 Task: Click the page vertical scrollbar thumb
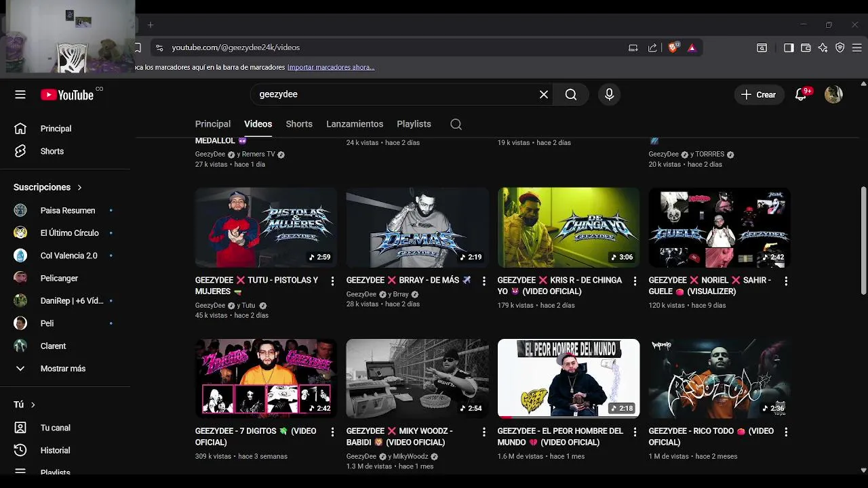tap(863, 241)
